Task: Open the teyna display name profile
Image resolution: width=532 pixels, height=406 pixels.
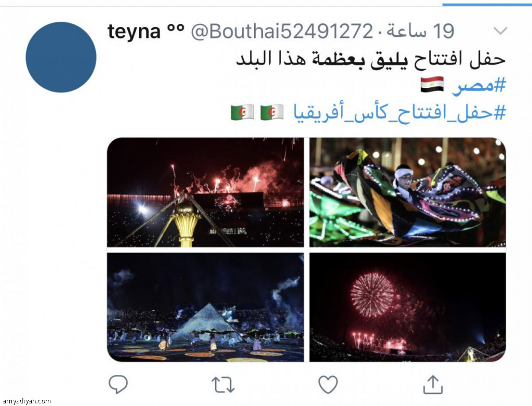Action: (146, 31)
